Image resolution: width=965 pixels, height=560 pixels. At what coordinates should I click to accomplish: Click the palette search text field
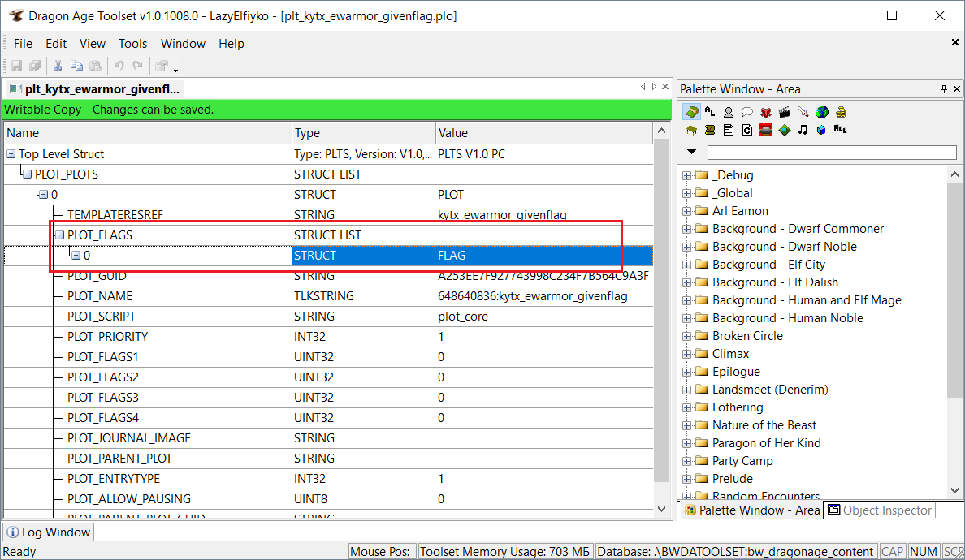(x=831, y=153)
